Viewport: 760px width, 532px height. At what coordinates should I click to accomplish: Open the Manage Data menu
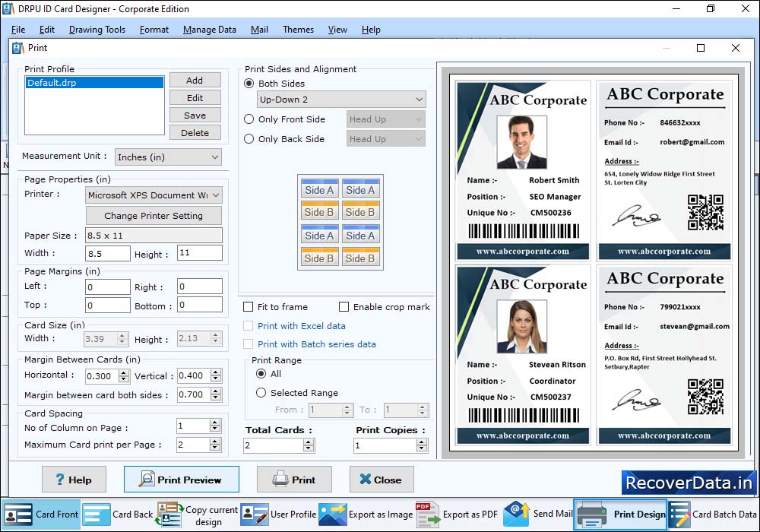pyautogui.click(x=210, y=30)
